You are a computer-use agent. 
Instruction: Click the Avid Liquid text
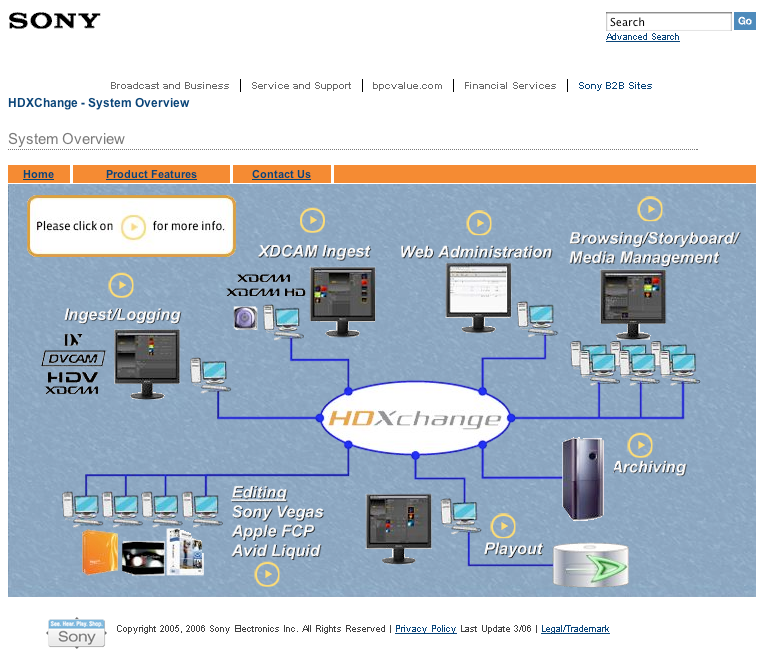(276, 550)
